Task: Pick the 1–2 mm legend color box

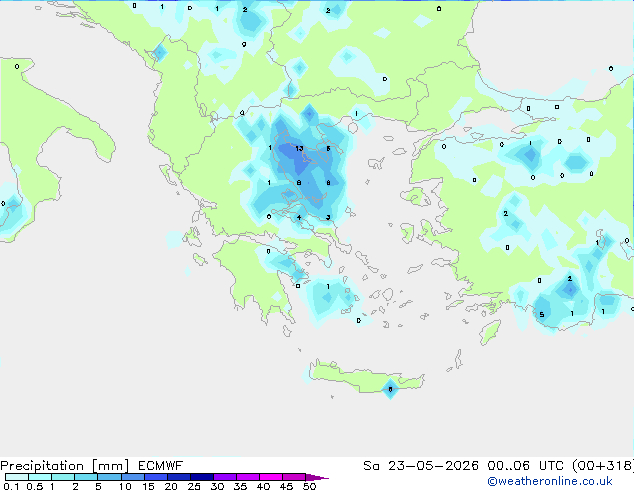Action: pyautogui.click(x=63, y=477)
